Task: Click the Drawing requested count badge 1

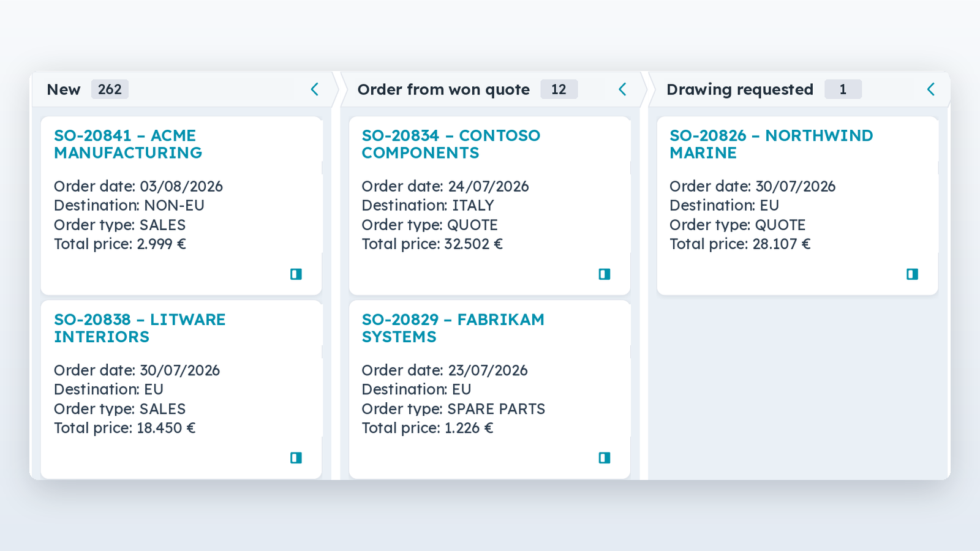Action: [x=843, y=89]
